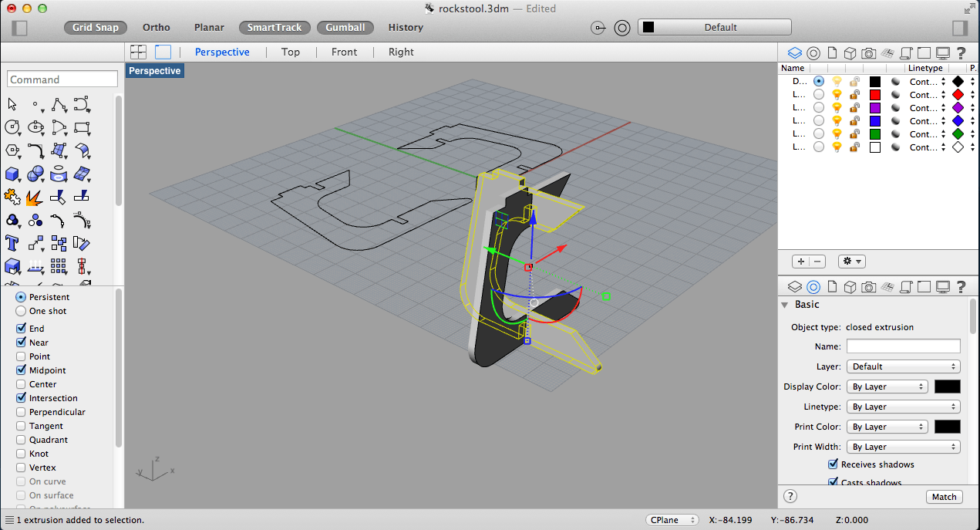Viewport: 980px width, 530px height.
Task: Click the object Name text field
Action: pos(904,346)
